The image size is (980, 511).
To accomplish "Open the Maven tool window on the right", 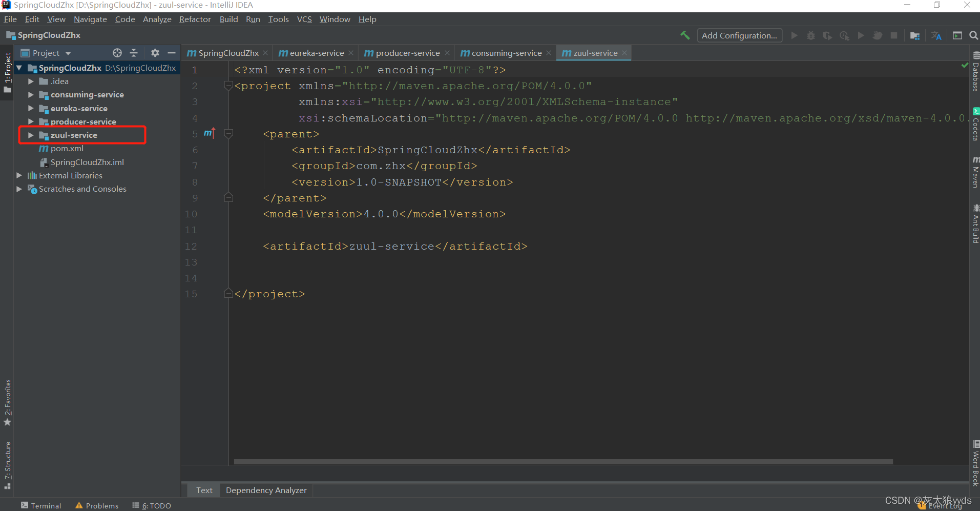I will point(975,172).
